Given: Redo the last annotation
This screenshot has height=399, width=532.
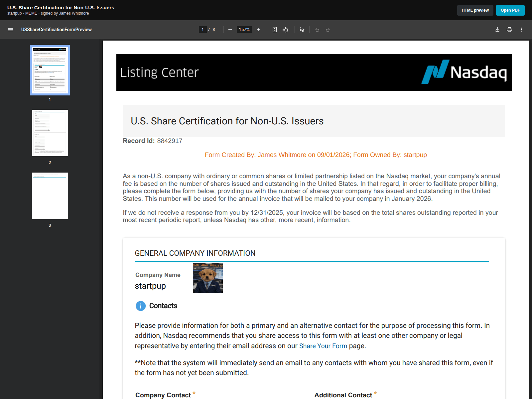Looking at the screenshot, I should pos(328,30).
